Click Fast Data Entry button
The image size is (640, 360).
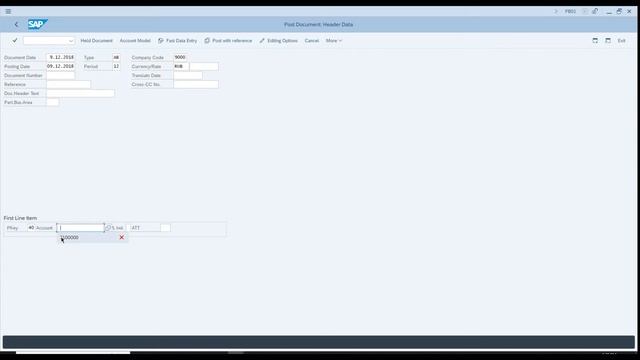pyautogui.click(x=178, y=41)
